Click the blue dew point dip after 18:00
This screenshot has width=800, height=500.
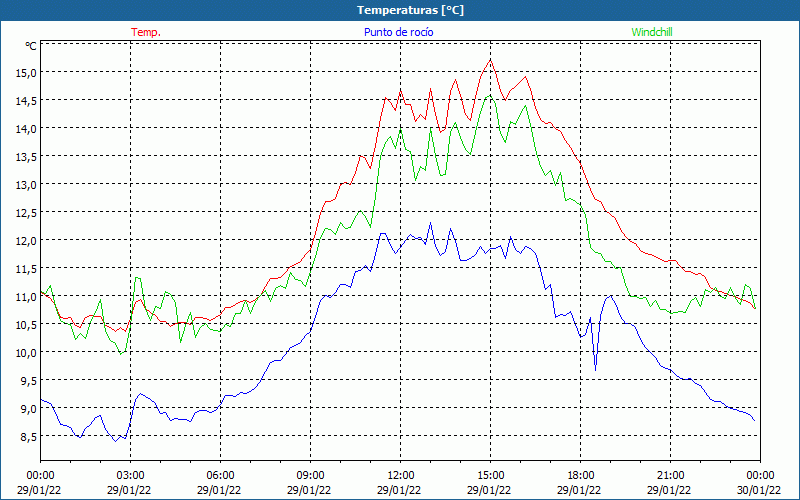pyautogui.click(x=595, y=368)
